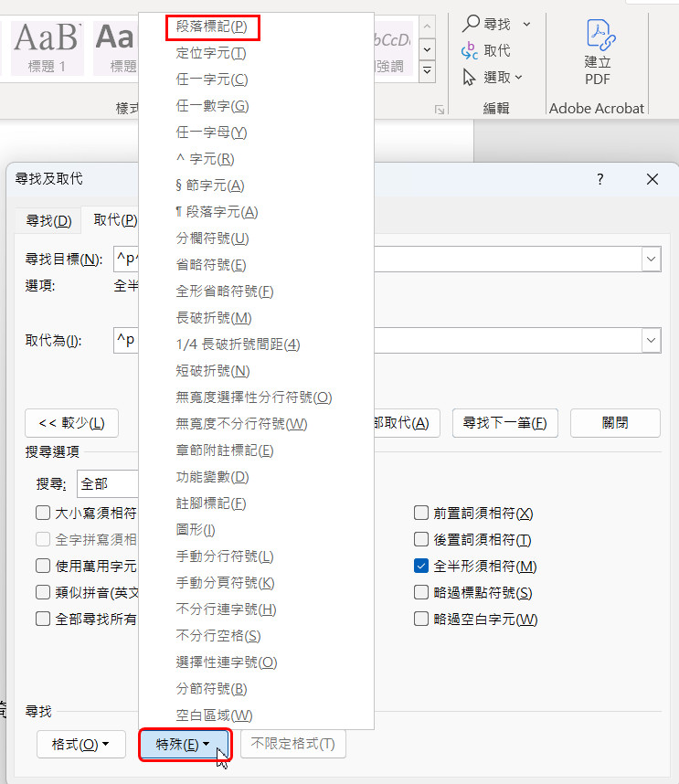Click the 尋找下一筆 button
Image resolution: width=679 pixels, height=784 pixels.
point(504,423)
